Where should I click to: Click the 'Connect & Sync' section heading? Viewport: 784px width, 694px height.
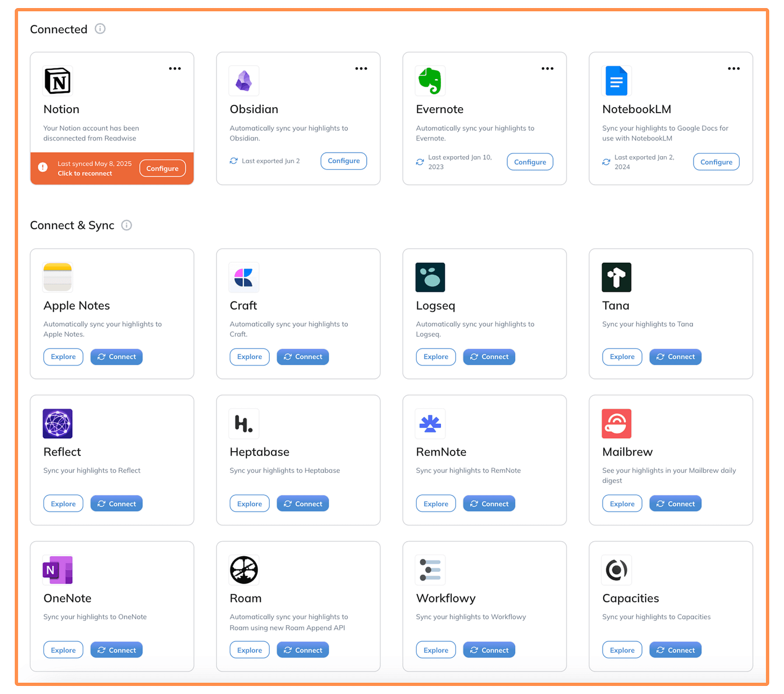tap(72, 225)
